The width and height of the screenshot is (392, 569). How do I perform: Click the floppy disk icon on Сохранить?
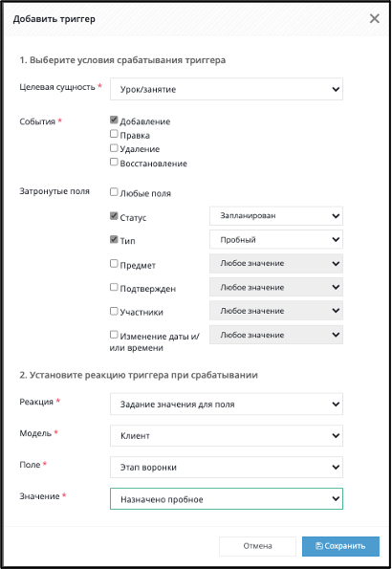319,546
